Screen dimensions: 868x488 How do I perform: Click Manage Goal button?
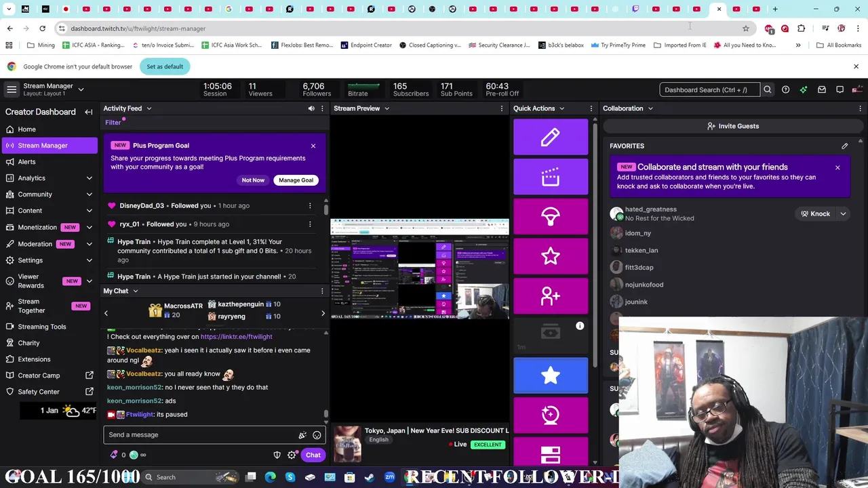coord(296,180)
